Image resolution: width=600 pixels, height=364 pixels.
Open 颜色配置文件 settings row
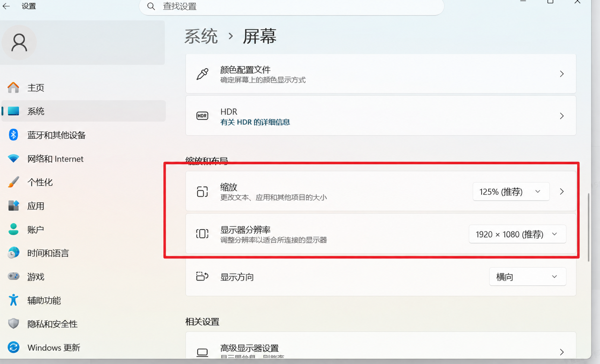point(380,74)
